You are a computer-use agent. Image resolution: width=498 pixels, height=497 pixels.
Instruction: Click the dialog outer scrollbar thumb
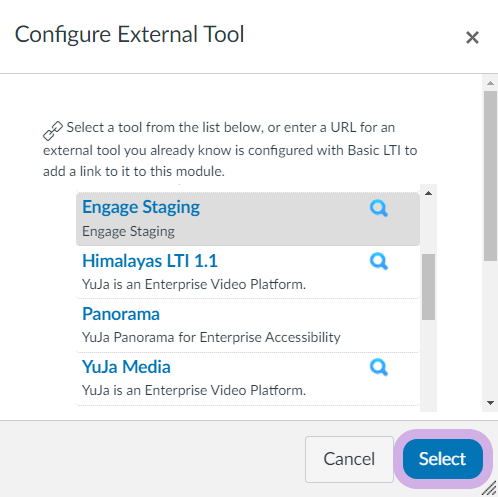(490, 176)
